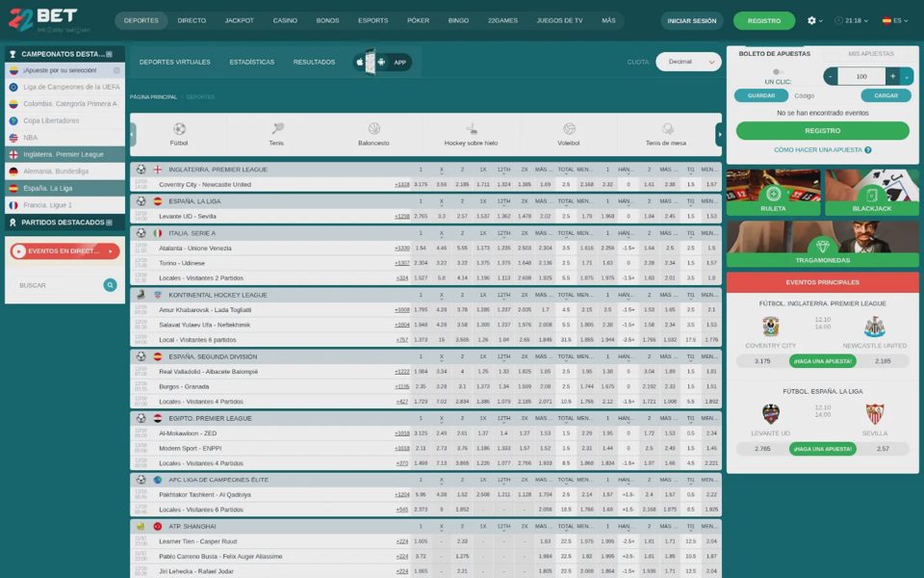Click Haga una apuesta for Coventry City match
This screenshot has height=578, width=924.
(823, 361)
